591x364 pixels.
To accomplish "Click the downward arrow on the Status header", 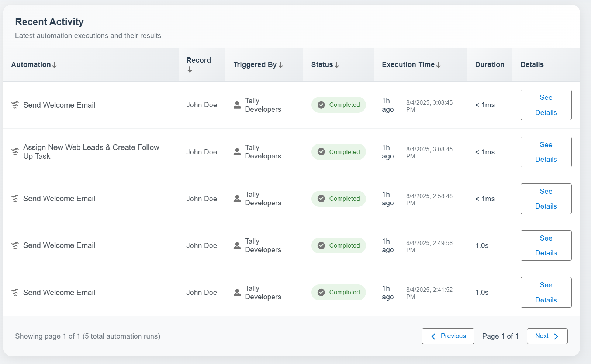I will pos(337,64).
